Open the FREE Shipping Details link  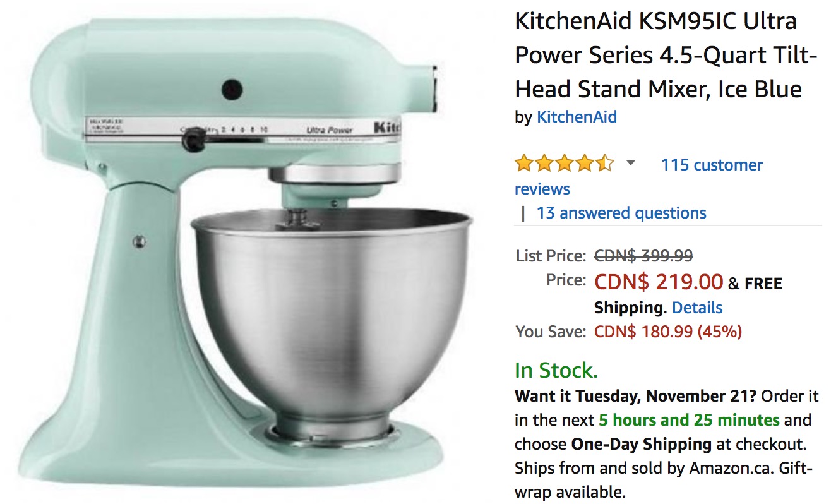tap(697, 308)
